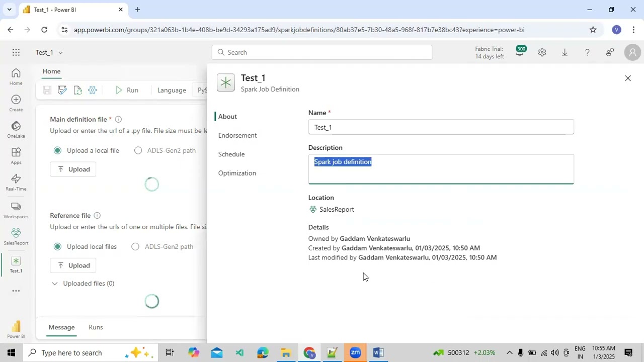Select ADLS-Gen2 path for main definition

point(138,150)
